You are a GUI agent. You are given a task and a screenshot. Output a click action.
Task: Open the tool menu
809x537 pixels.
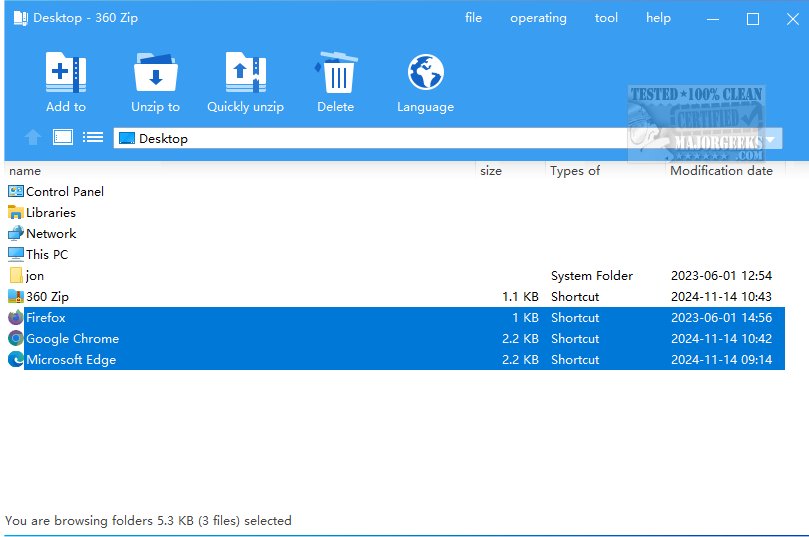tap(606, 18)
